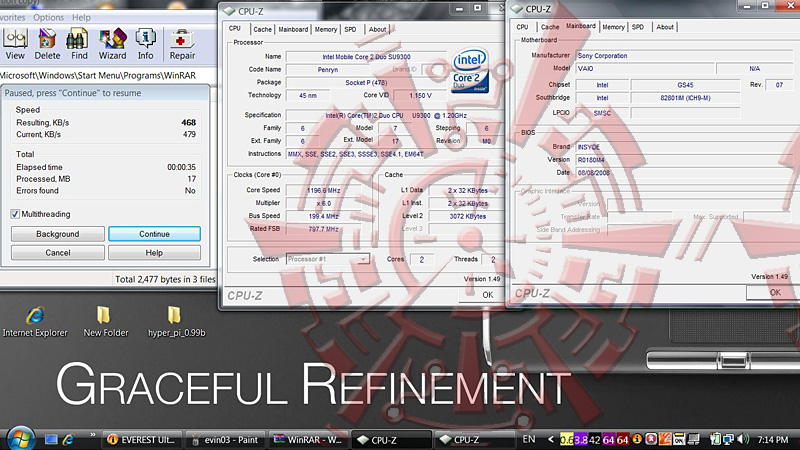The height and width of the screenshot is (450, 800).
Task: Open the Options menu in WinRAR
Action: click(48, 17)
